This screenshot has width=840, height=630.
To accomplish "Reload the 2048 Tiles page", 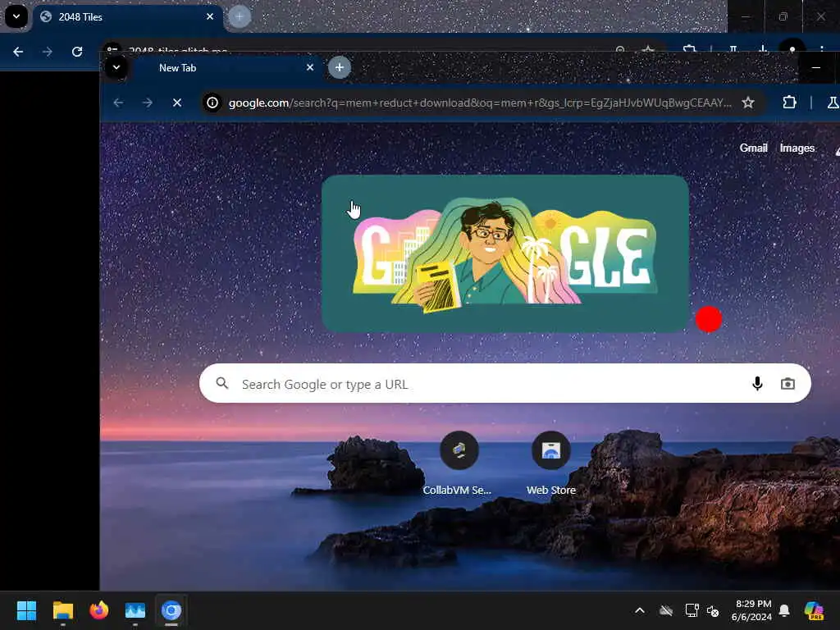I will click(77, 52).
